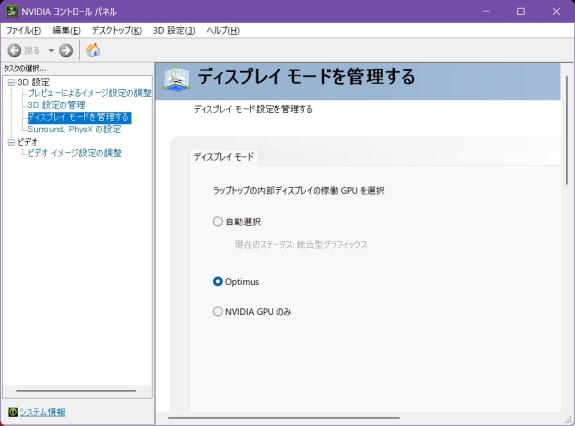Collapse the 3D 設定 tree node
The height and width of the screenshot is (426, 575).
click(x=11, y=82)
